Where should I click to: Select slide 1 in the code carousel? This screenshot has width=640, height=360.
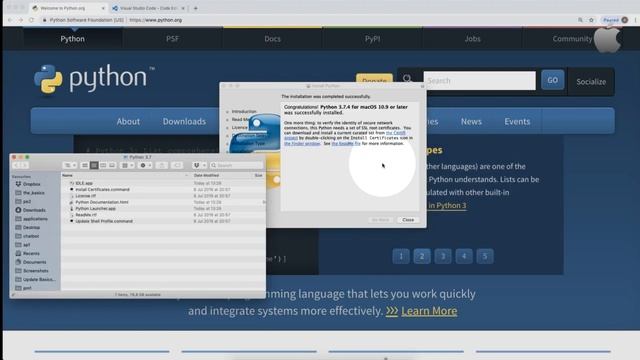401,256
